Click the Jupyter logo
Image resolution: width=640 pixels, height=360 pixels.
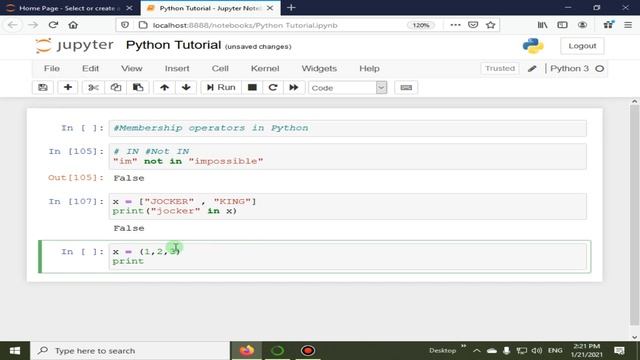coord(74,45)
